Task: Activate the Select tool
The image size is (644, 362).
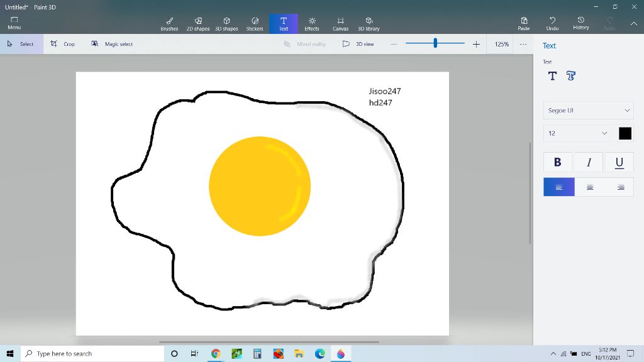Action: tap(21, 44)
